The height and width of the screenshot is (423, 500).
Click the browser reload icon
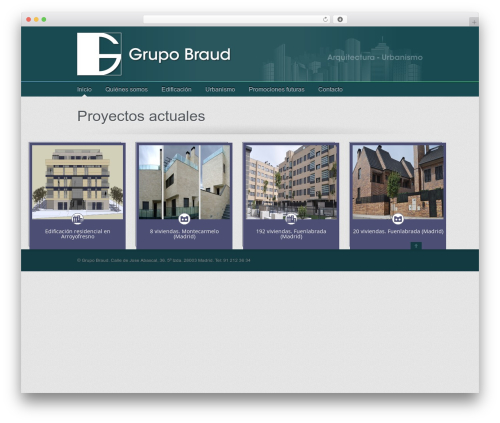coord(325,19)
